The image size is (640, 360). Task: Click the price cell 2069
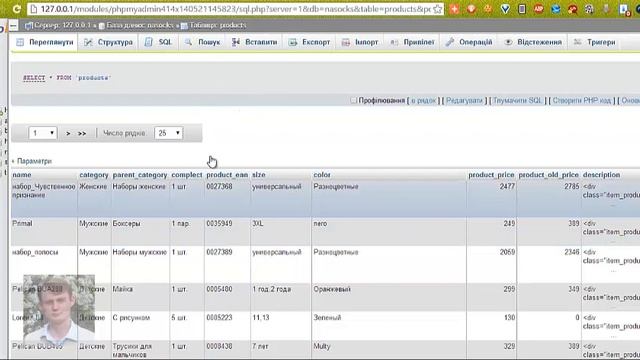507,252
